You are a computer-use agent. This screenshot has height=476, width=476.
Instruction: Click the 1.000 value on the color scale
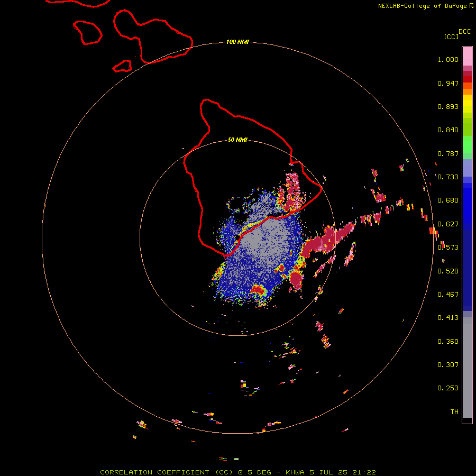[x=448, y=60]
